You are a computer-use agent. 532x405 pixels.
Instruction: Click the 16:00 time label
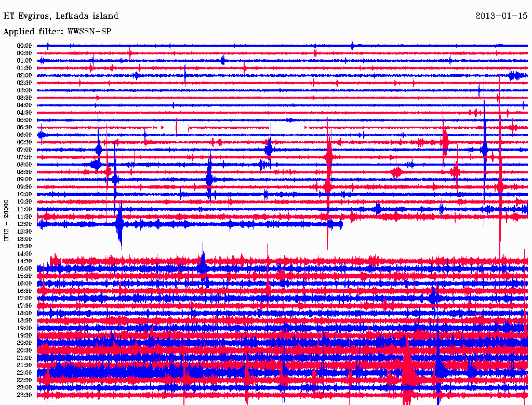pyautogui.click(x=24, y=283)
